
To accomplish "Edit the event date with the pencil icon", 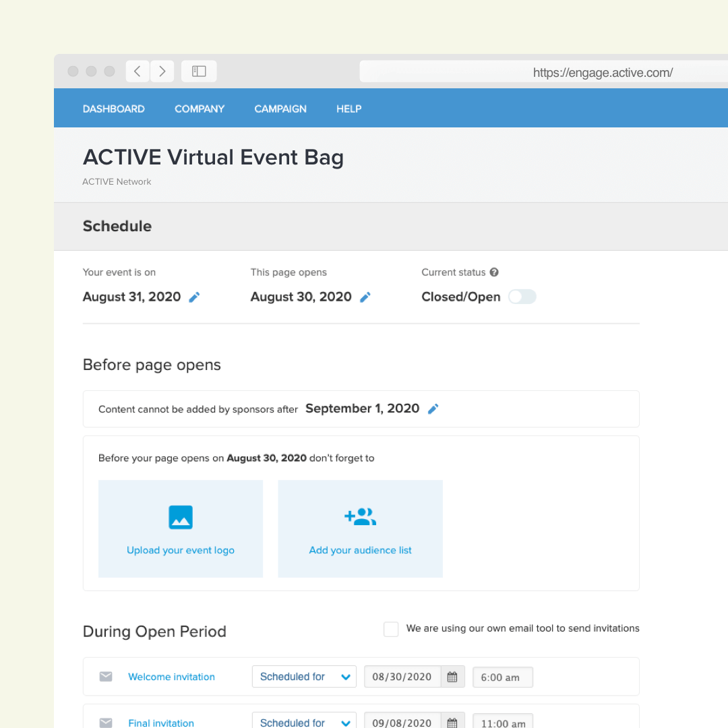I will click(x=195, y=297).
